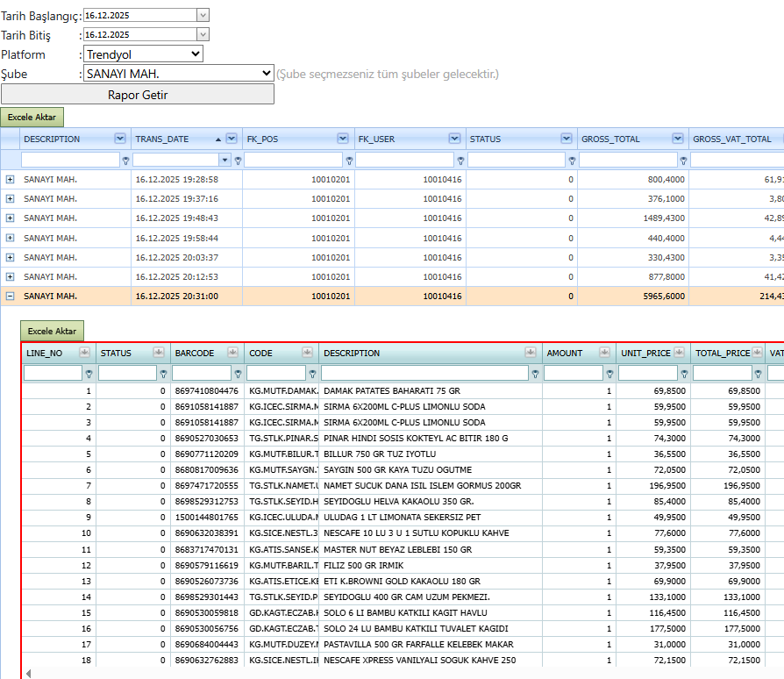Click the top Excele Aktar button
The image size is (784, 679).
32,117
